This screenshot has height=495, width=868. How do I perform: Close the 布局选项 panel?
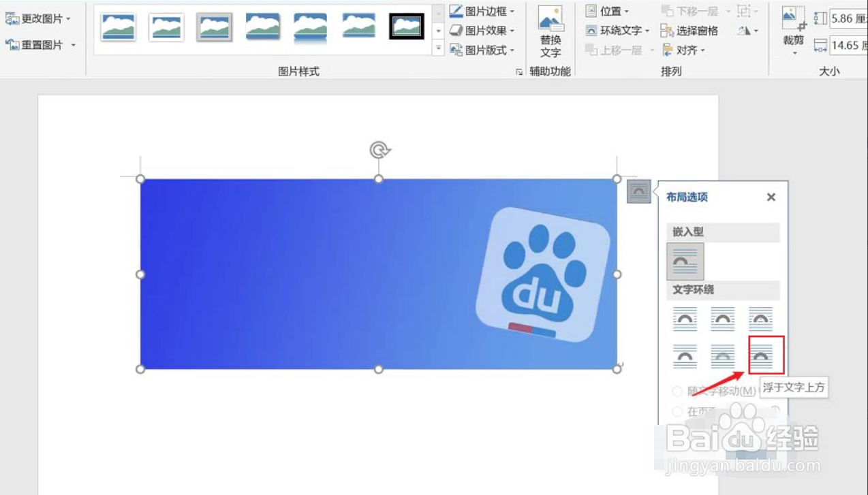click(771, 197)
